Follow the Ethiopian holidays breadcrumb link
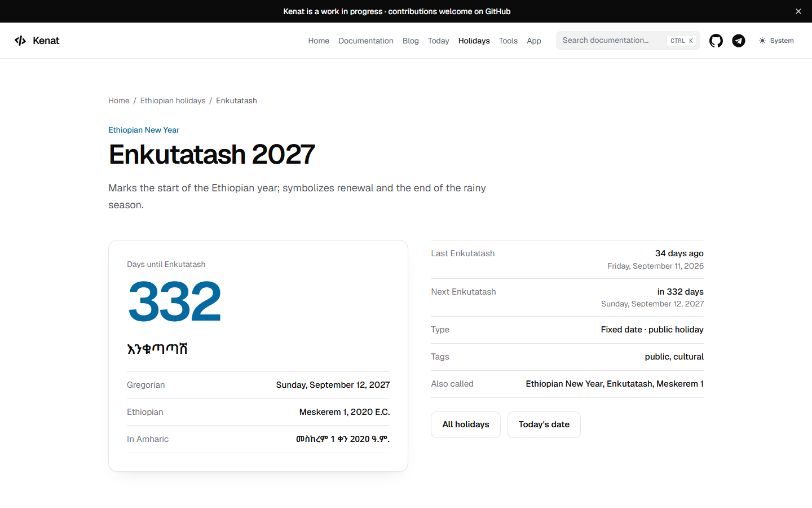 point(173,100)
